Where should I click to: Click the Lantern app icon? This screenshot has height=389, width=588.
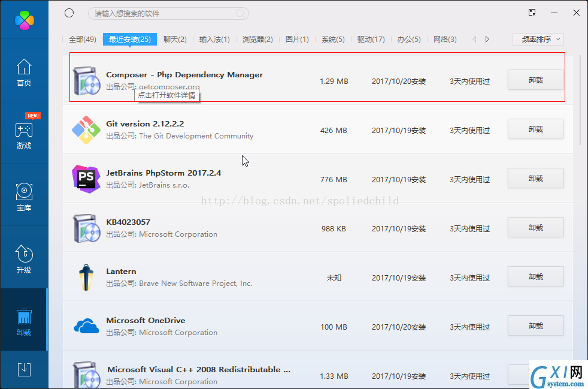click(x=86, y=278)
